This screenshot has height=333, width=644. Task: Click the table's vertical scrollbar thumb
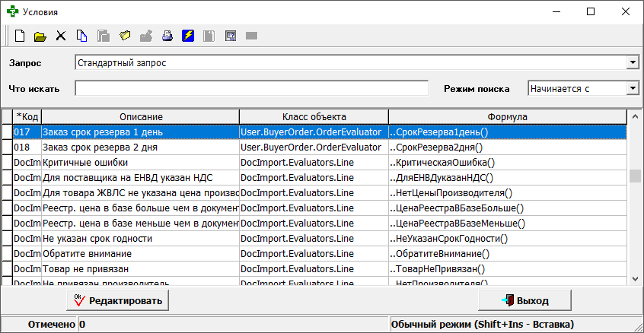[x=635, y=176]
